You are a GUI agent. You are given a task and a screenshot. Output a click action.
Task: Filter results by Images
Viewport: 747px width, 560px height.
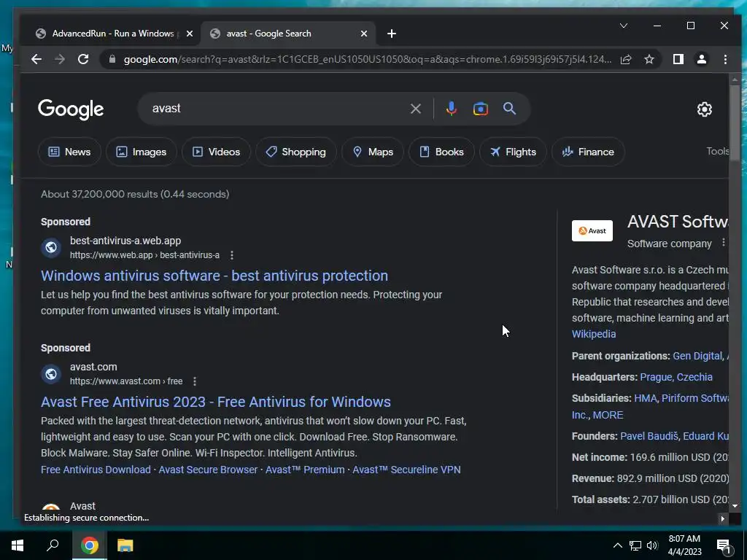coord(142,152)
